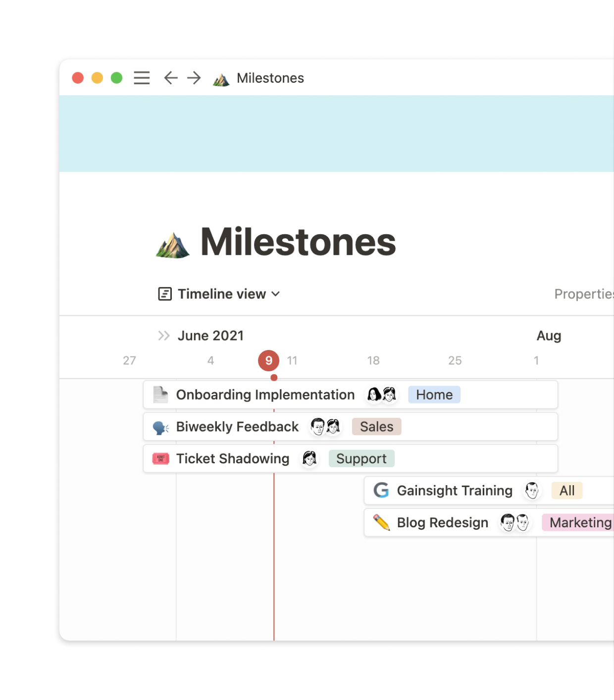This screenshot has height=700, width=614.
Task: Click the Onboarding Implementation document icon
Action: tap(160, 395)
